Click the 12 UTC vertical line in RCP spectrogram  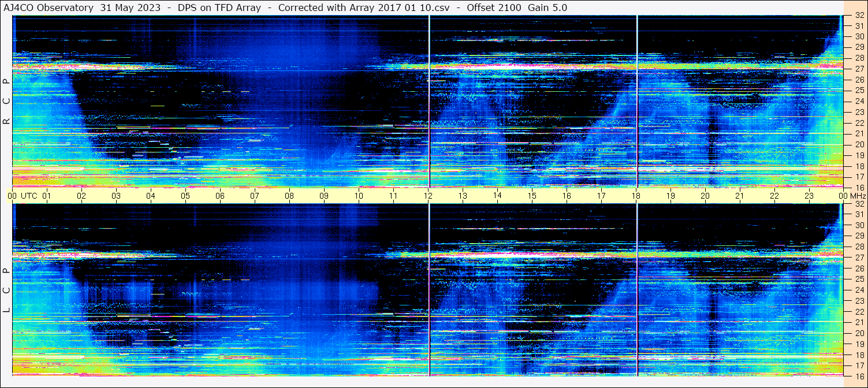point(430,101)
